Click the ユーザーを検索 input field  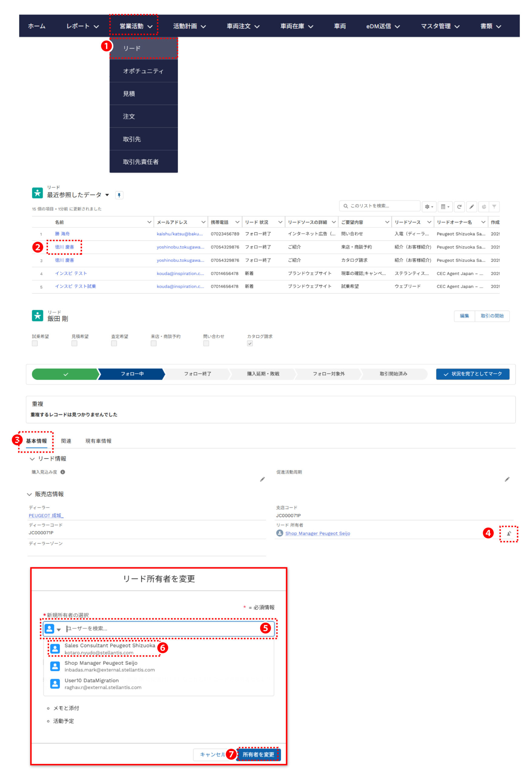click(160, 629)
